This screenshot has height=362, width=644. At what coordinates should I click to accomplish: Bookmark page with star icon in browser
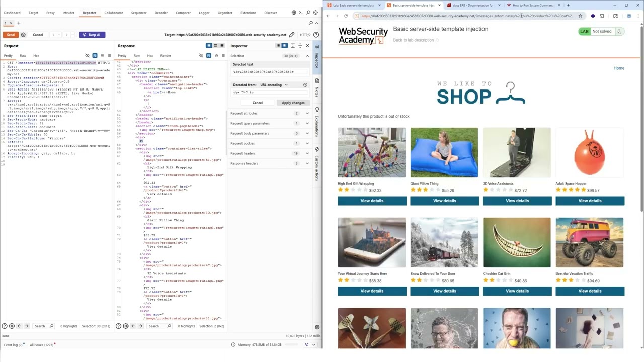click(580, 16)
